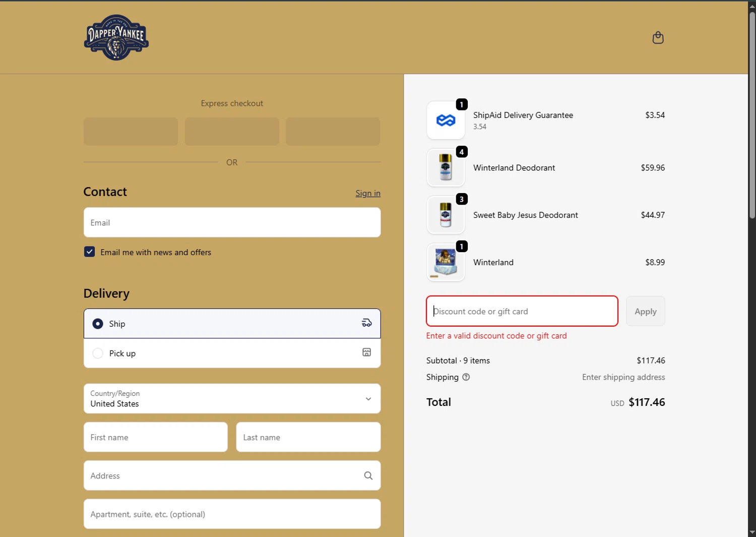Click the Express checkout heading
The image size is (756, 537).
click(x=232, y=103)
